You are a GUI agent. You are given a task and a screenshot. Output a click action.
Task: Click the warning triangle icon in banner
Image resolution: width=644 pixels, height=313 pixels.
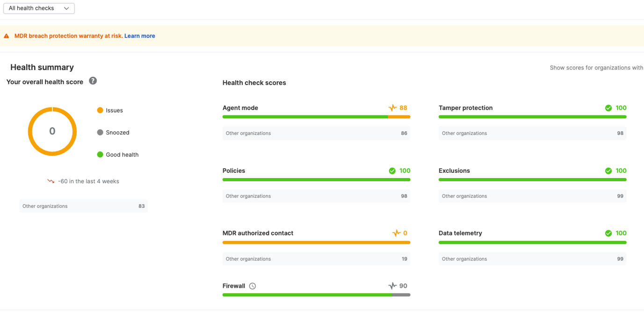[x=7, y=36]
